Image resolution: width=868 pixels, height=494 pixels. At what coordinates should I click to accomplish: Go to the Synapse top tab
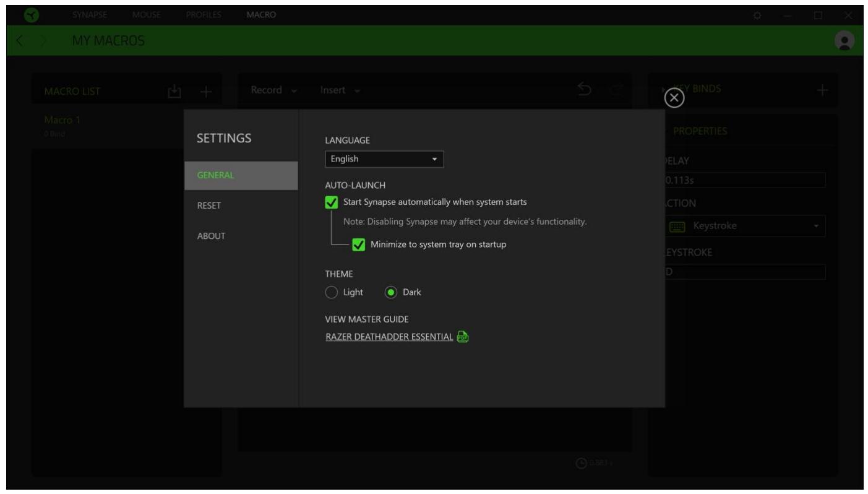pos(88,14)
